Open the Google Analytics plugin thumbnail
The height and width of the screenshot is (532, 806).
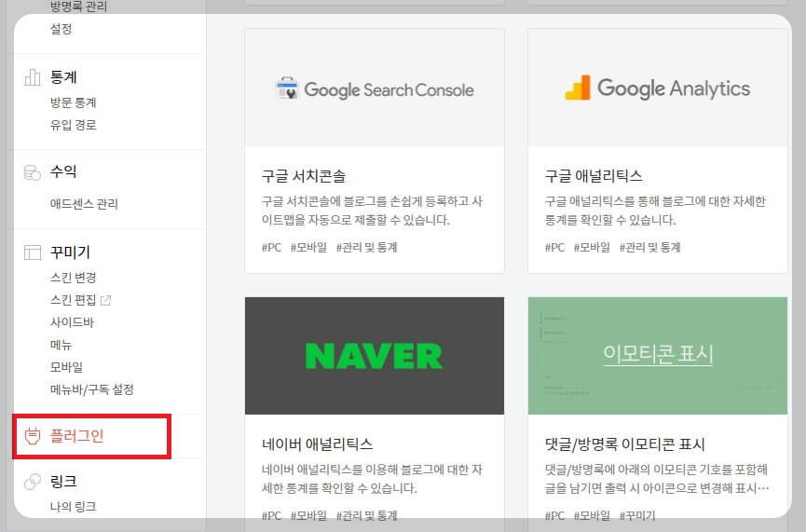click(658, 88)
